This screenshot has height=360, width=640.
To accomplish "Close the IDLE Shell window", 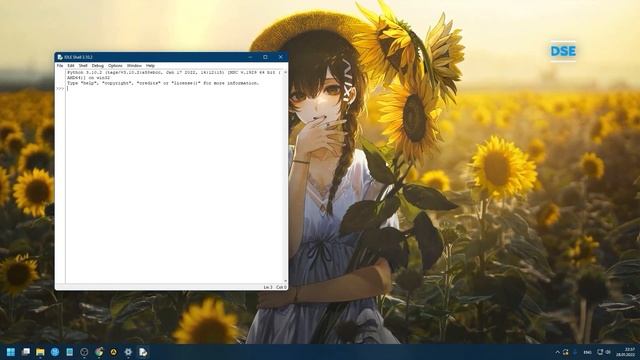I will [280, 57].
